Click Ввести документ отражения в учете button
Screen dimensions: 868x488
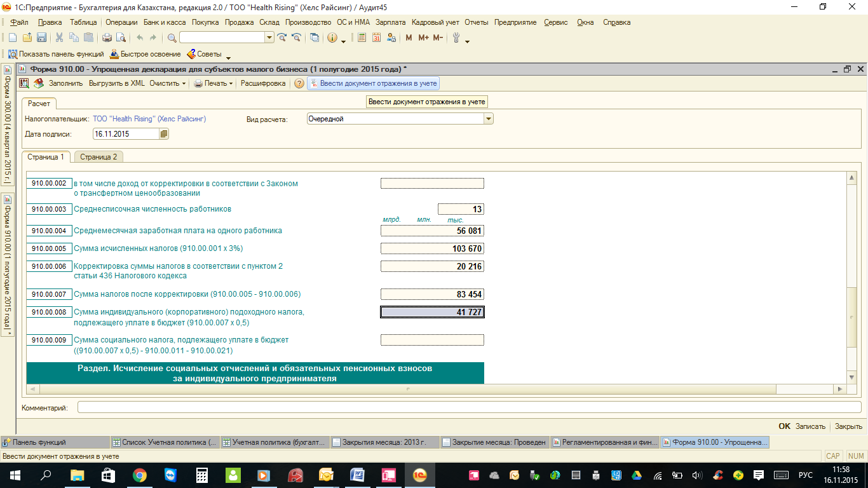click(x=373, y=83)
